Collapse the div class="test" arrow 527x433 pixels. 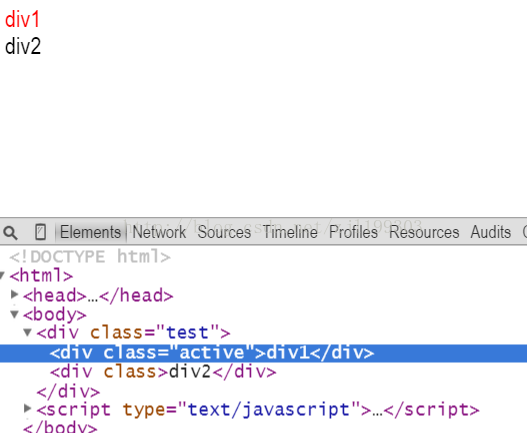[28, 333]
